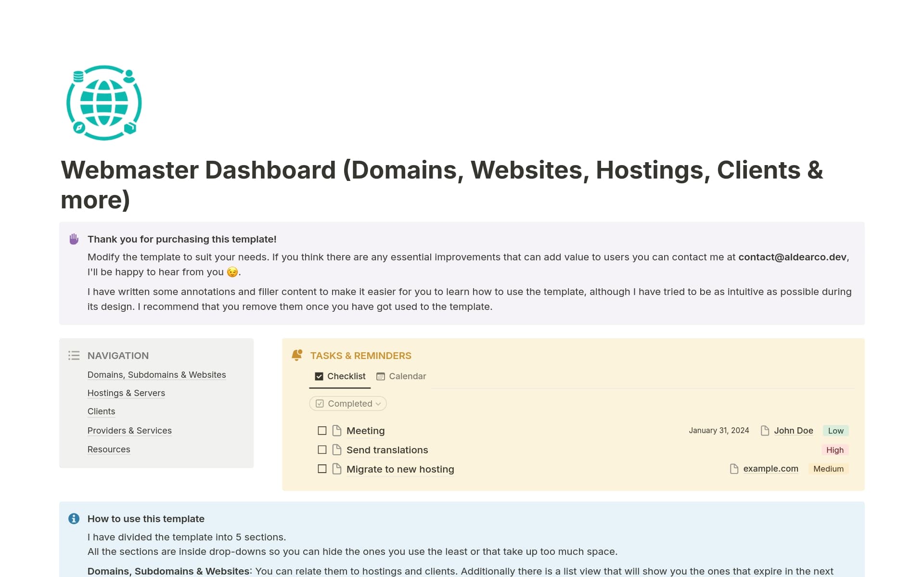This screenshot has width=924, height=577.
Task: Click the example.com page link
Action: coord(771,468)
